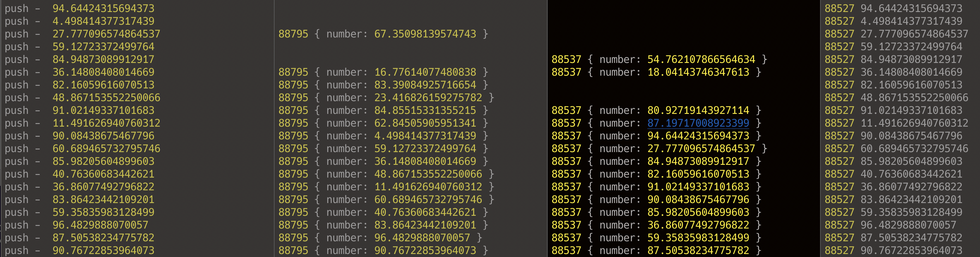Viewport: 980px width, 257px height.
Task: Click the 88795 line with number 48.867153552250066
Action: (x=387, y=174)
